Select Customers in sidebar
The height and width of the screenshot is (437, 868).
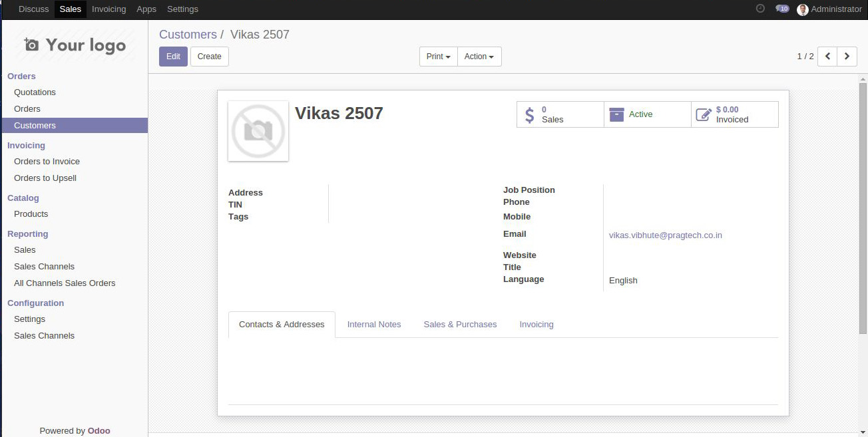pos(75,126)
